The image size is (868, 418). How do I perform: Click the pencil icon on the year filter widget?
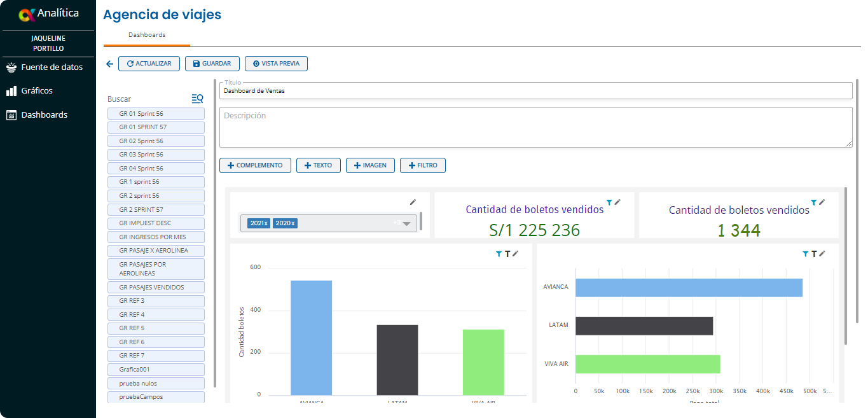tap(413, 202)
